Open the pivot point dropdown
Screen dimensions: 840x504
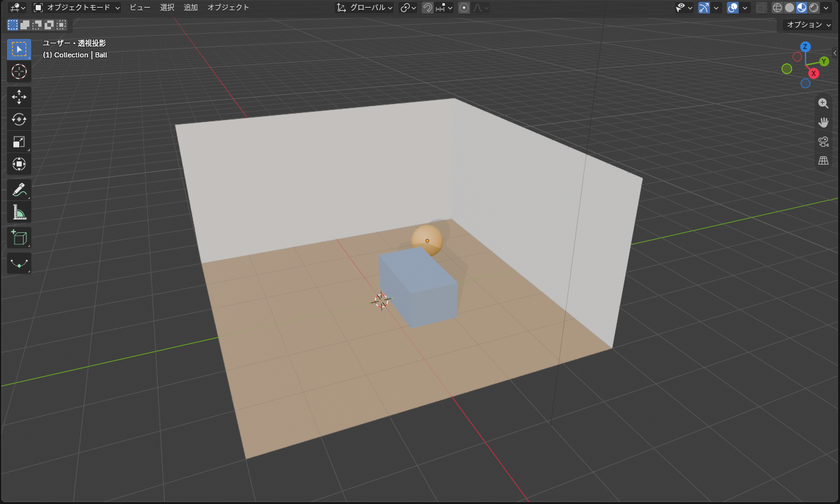[408, 8]
